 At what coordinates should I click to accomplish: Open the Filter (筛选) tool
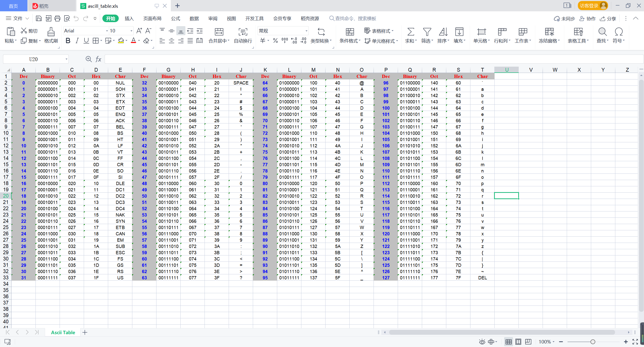[x=427, y=32]
